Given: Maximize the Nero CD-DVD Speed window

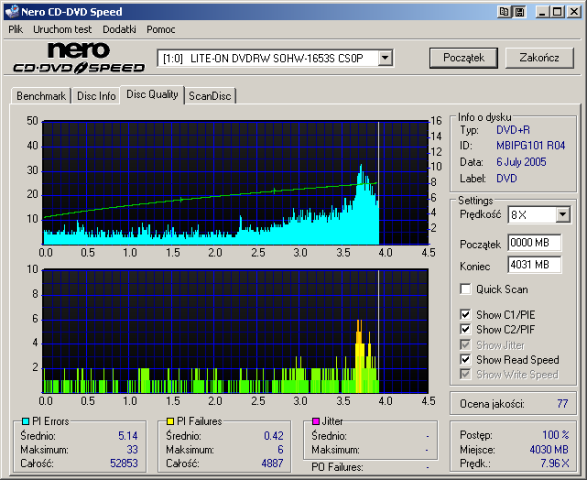Looking at the screenshot, I should [557, 12].
